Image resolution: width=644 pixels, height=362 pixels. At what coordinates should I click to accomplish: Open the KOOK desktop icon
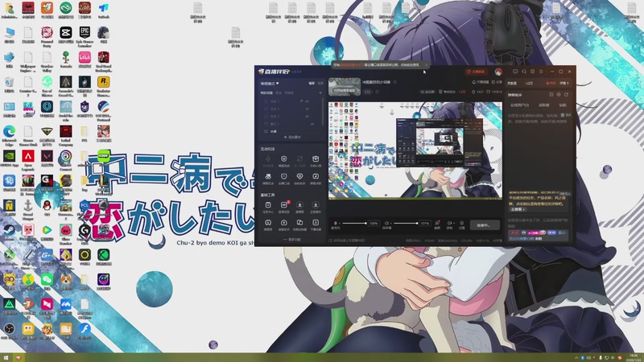click(104, 156)
